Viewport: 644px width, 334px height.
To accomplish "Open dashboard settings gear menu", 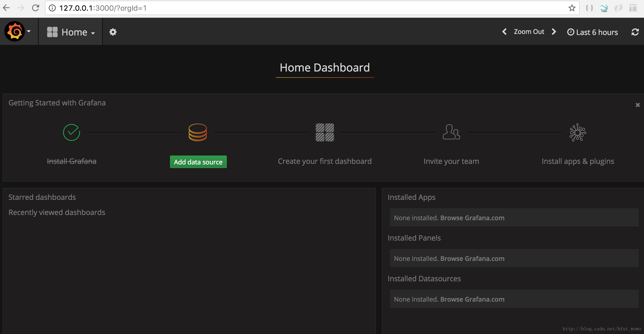I will click(113, 32).
